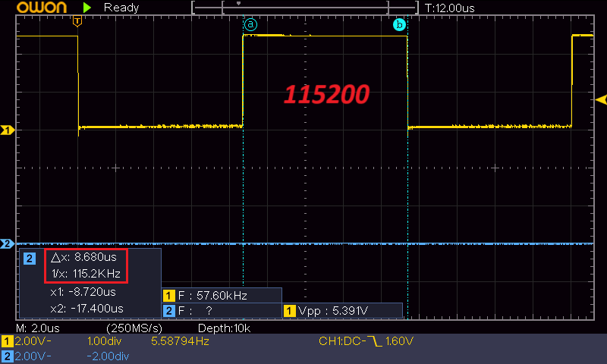Click the T:12.00us horizontal position readout
Screen dimensions: 607x364
(x=449, y=8)
